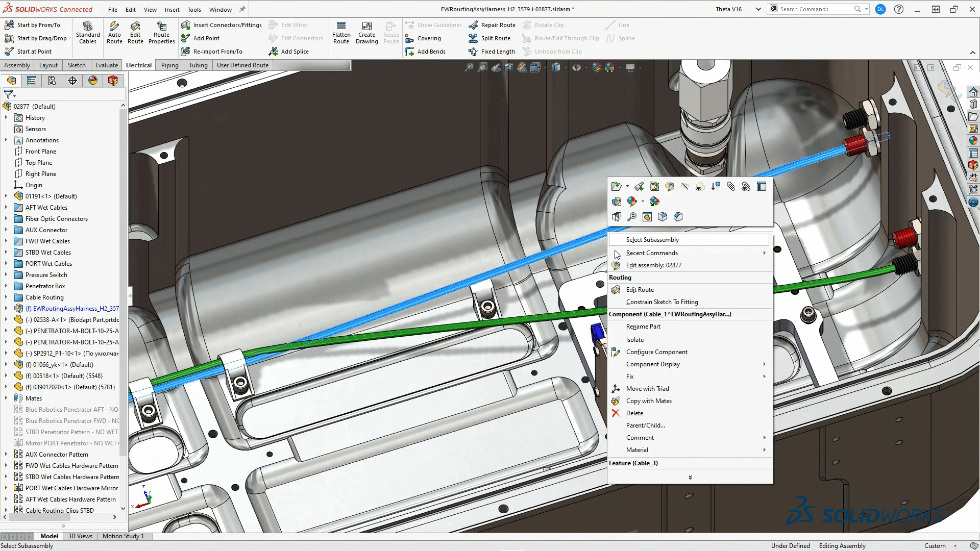Expand the context menu with bottom chevron
This screenshot has width=980, height=551.
(x=690, y=478)
